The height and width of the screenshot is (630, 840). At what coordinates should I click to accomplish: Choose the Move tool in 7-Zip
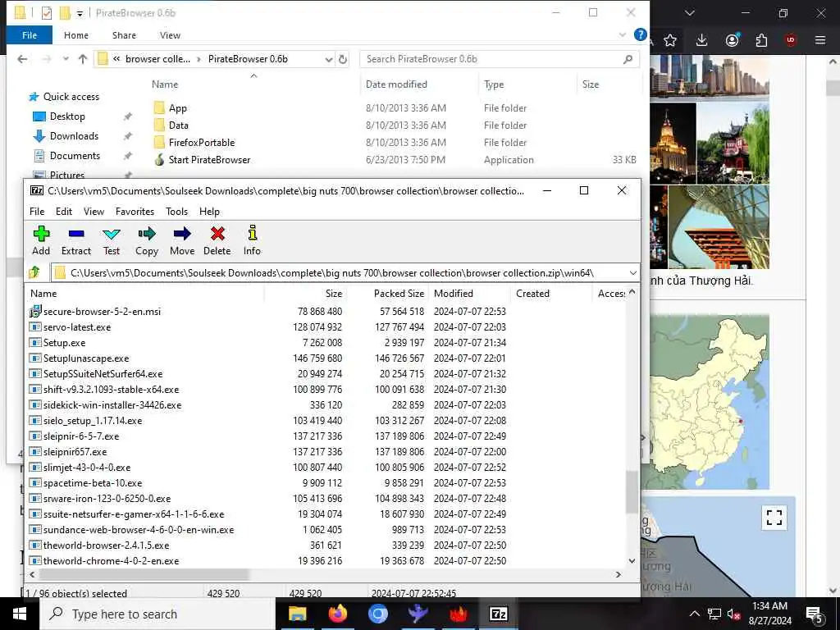182,240
